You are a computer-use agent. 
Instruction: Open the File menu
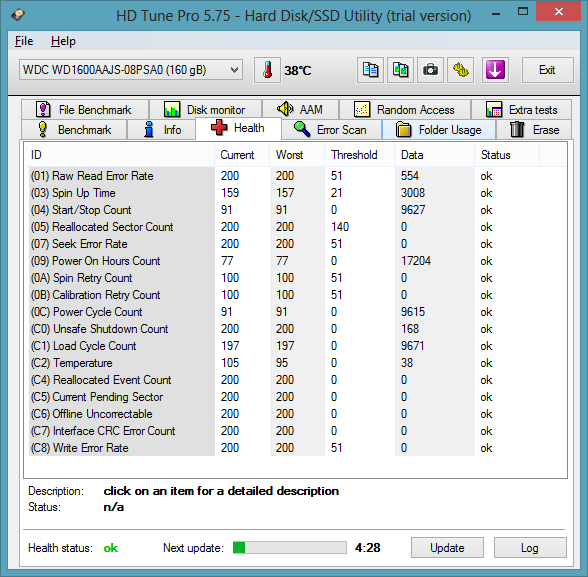pyautogui.click(x=24, y=41)
